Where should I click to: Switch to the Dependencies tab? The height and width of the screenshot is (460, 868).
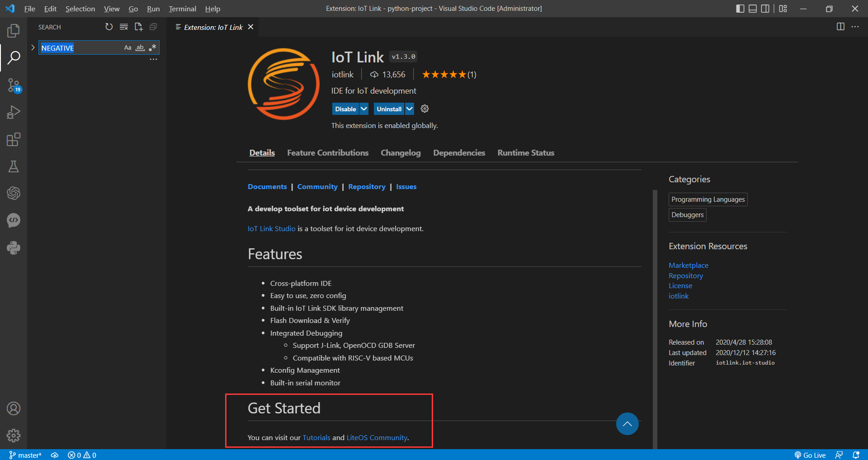[x=459, y=153]
